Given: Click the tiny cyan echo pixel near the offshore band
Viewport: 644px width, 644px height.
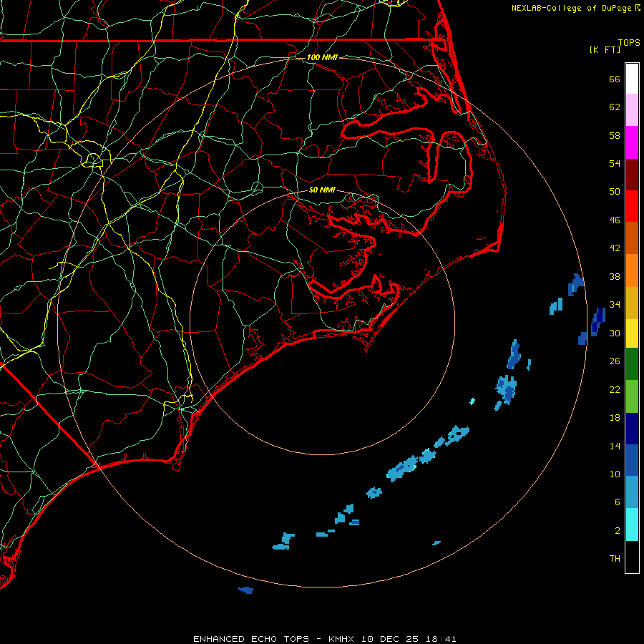Looking at the screenshot, I should coord(472,401).
